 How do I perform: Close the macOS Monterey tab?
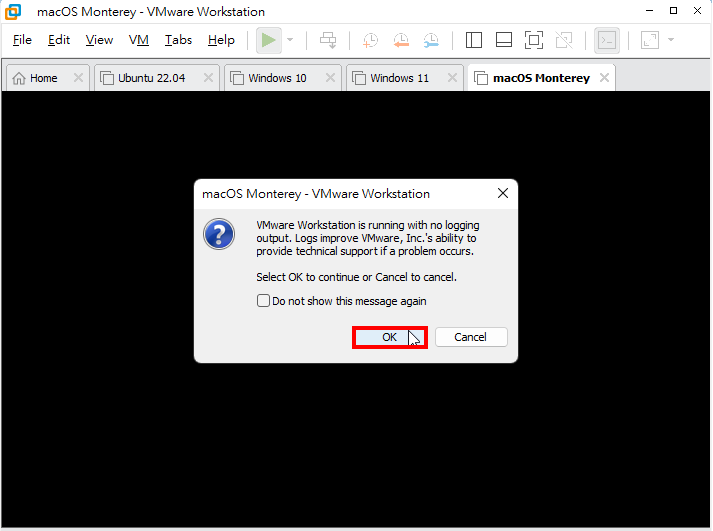point(604,78)
